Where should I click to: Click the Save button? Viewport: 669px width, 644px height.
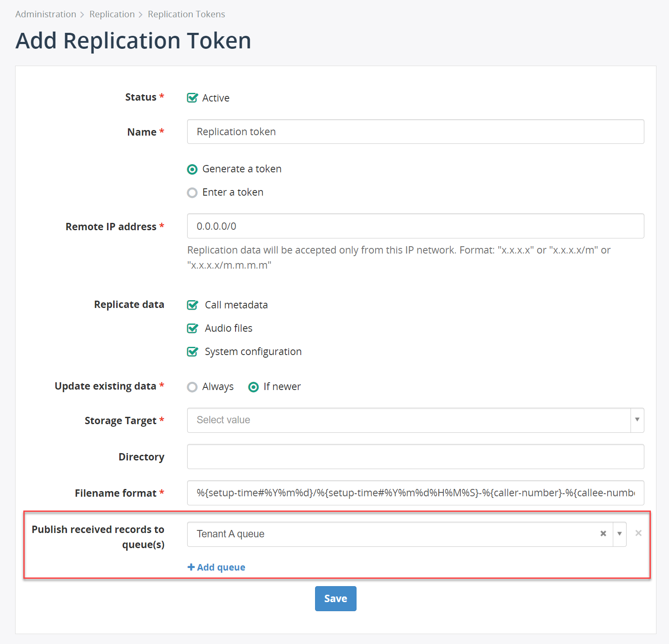[x=336, y=598]
